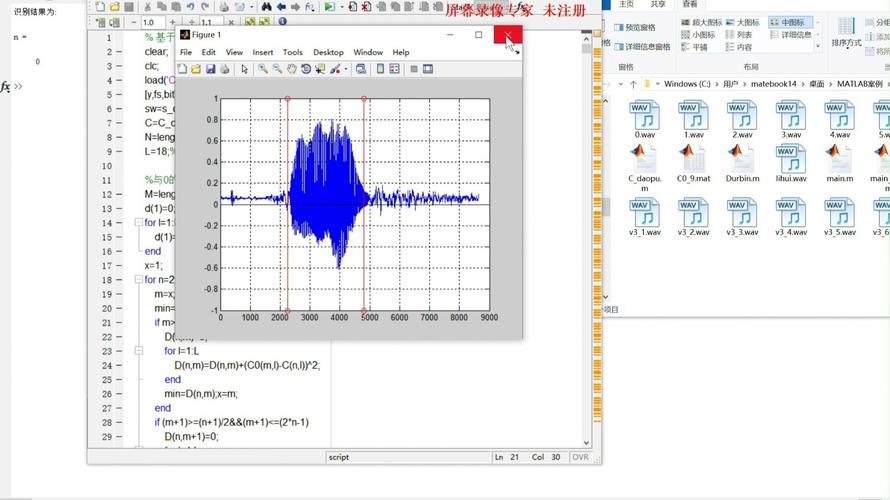This screenshot has height=500, width=890.
Task: Select the Edit Plot arrow tool
Action: coord(244,69)
